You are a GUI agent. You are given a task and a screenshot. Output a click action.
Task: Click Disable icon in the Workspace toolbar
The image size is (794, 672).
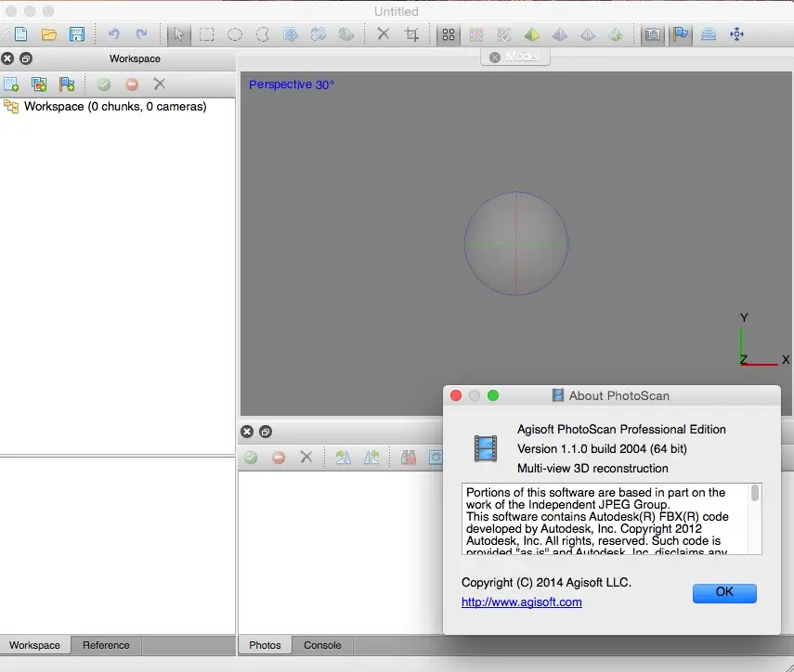(132, 84)
